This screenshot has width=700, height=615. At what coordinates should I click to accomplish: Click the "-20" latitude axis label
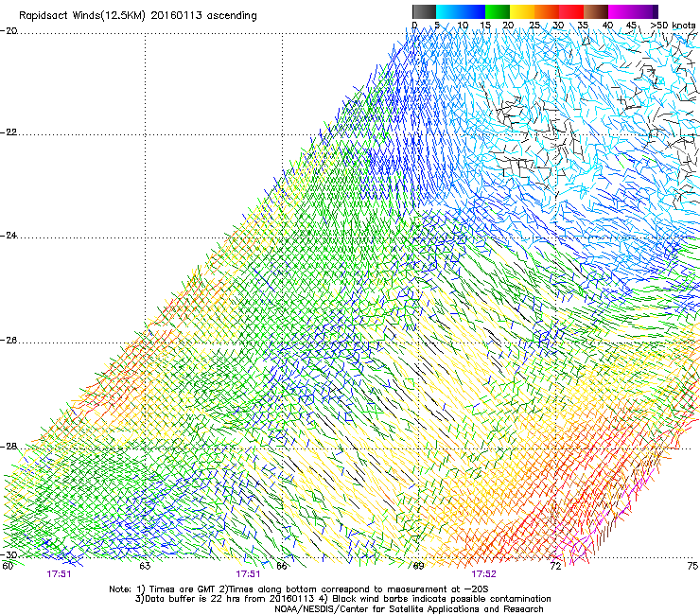[9, 31]
